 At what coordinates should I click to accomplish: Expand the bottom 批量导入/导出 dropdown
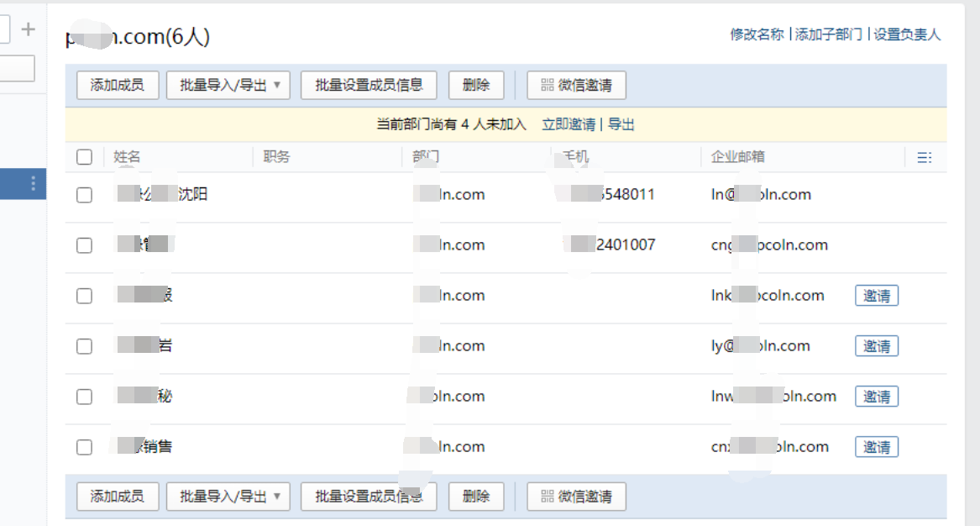coord(279,497)
